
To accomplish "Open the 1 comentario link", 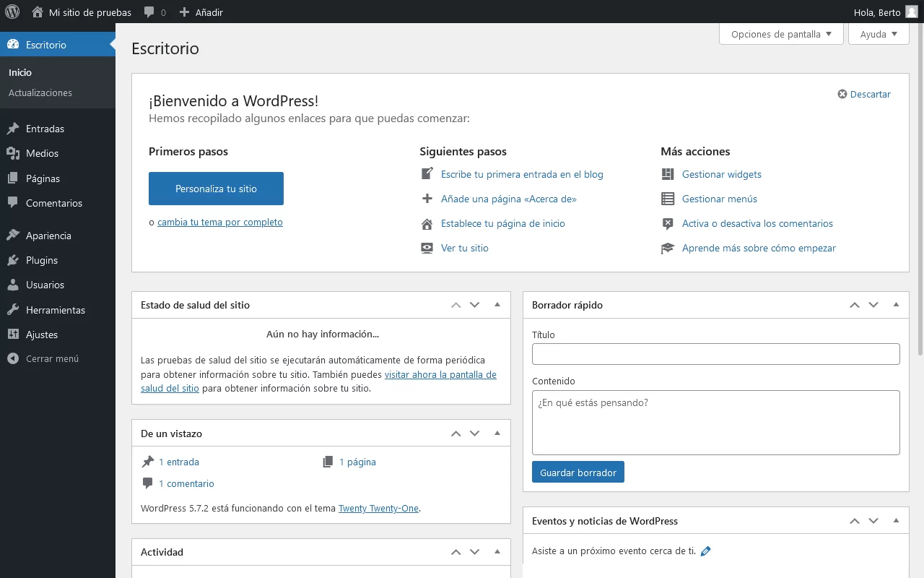I will click(x=186, y=484).
